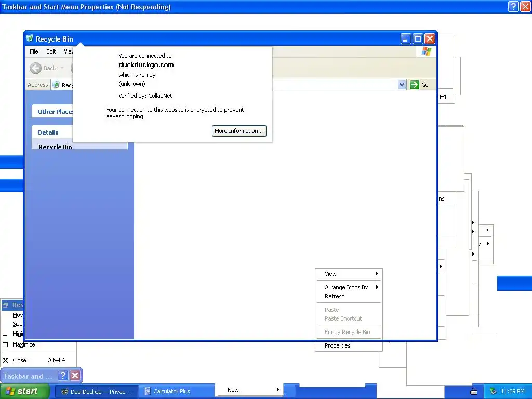Click the "Verified by: CollabNet" text
Screen dimensions: 532x399
(145, 96)
